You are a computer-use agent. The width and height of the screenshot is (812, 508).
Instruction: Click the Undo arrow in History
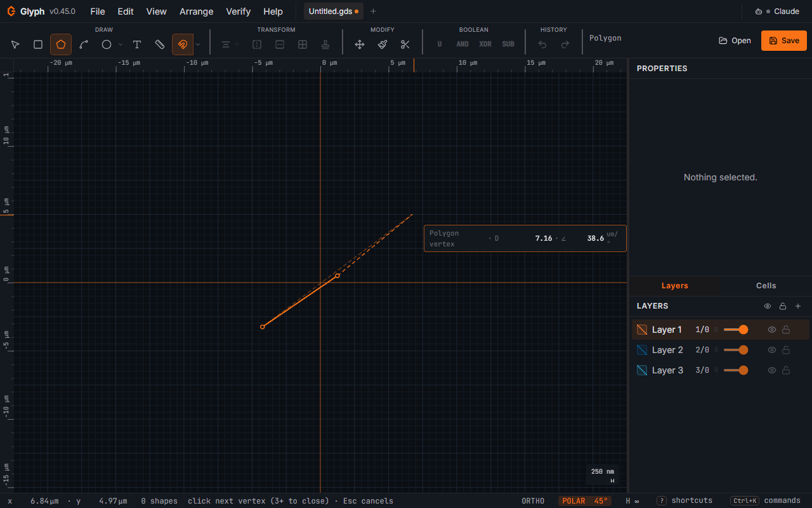pos(542,44)
